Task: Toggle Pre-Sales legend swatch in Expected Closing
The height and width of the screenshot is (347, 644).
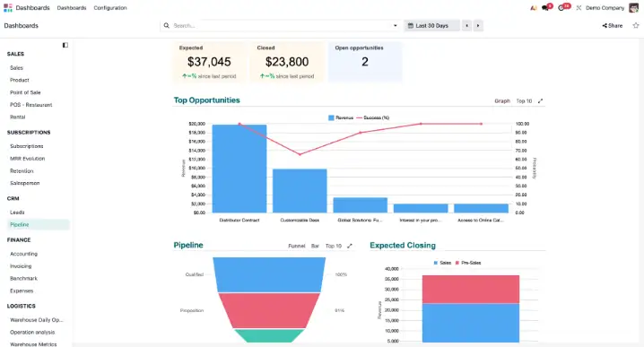Action: click(457, 263)
